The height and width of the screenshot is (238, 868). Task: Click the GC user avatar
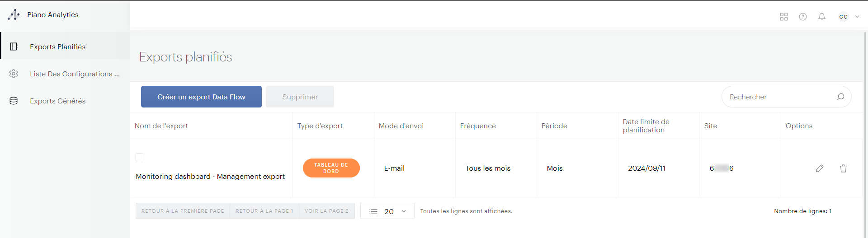click(843, 17)
